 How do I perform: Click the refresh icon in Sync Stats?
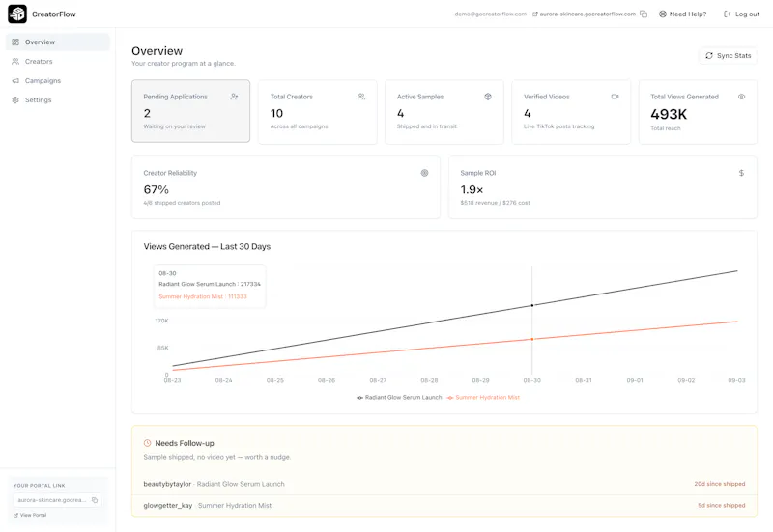[709, 56]
